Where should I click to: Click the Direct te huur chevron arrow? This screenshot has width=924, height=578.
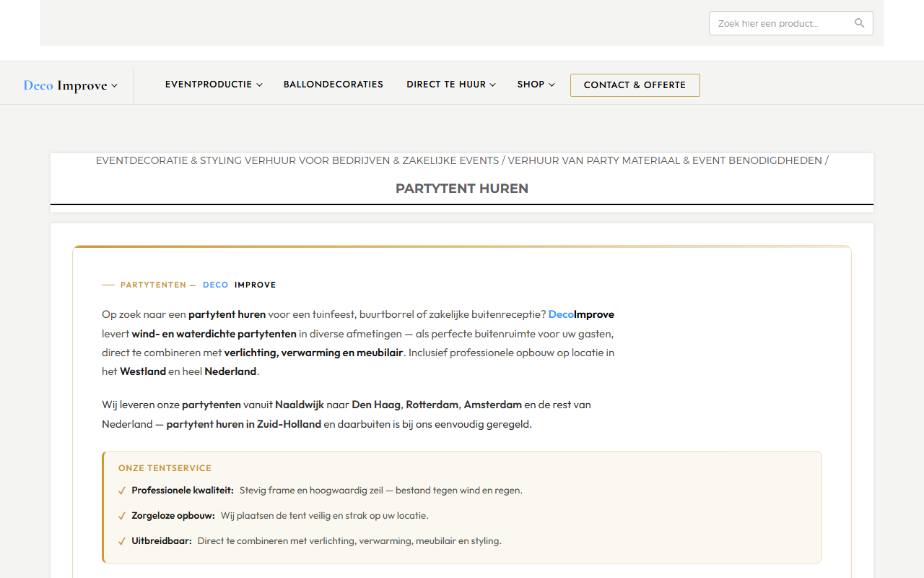click(x=493, y=85)
